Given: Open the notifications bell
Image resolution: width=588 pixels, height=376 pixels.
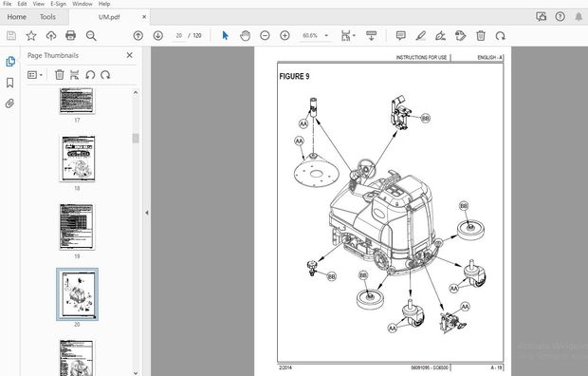Looking at the screenshot, I should pyautogui.click(x=579, y=16).
